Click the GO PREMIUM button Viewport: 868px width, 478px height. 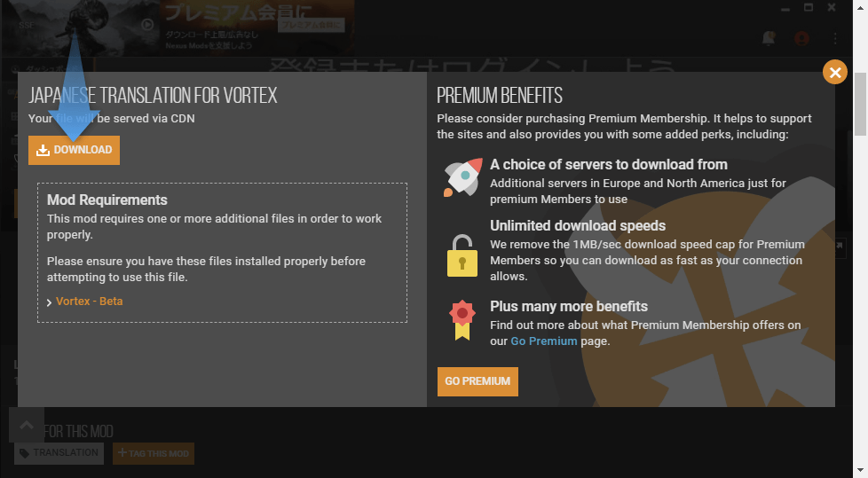click(x=477, y=381)
